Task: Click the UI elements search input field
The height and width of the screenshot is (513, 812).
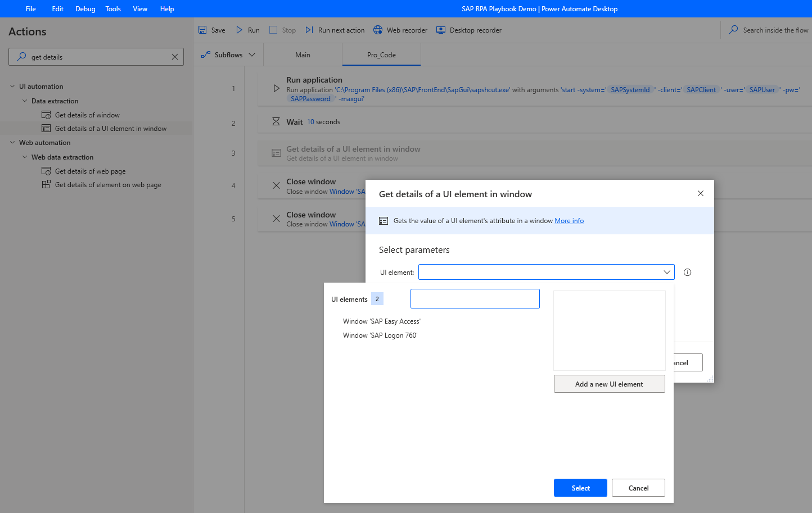Action: click(475, 298)
